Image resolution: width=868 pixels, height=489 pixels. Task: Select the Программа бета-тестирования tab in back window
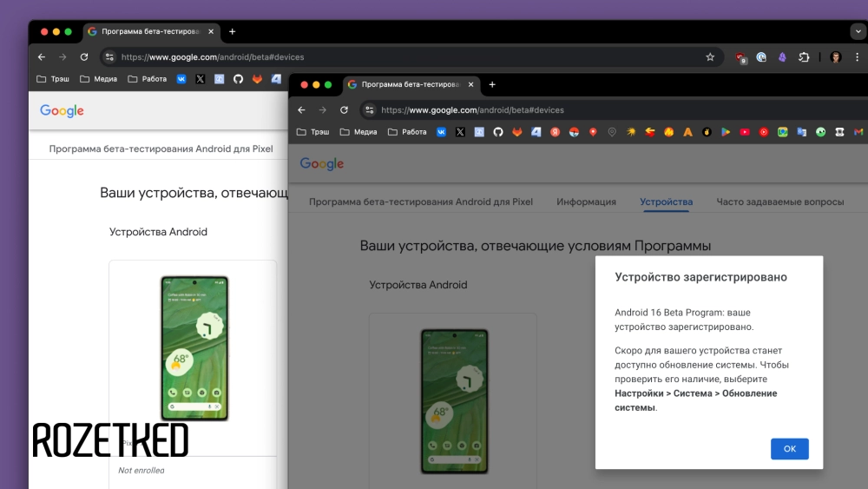pyautogui.click(x=150, y=31)
